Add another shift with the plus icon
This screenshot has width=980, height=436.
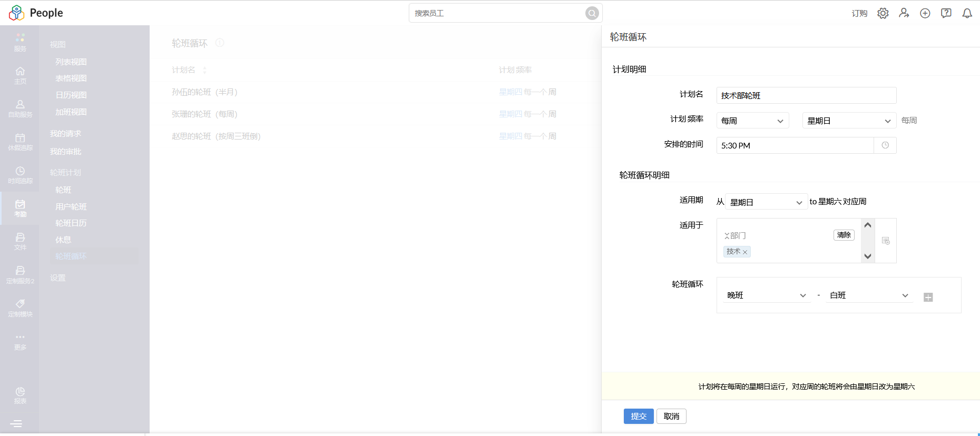(x=928, y=298)
